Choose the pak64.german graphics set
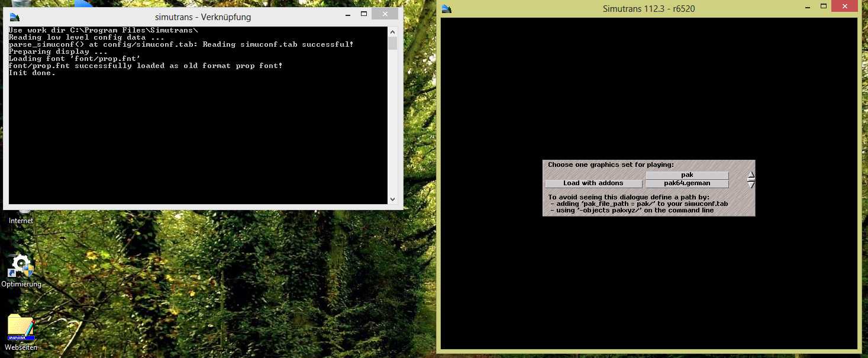The height and width of the screenshot is (358, 868). [x=687, y=183]
